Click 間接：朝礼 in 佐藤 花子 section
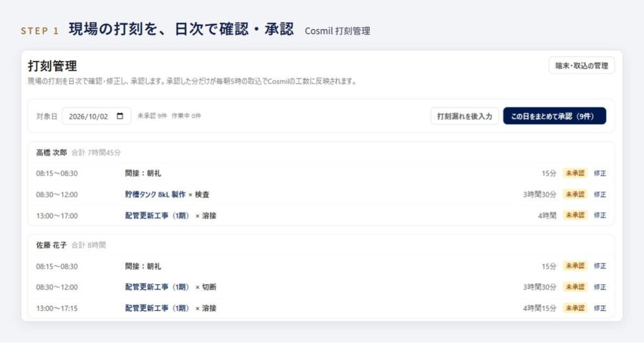Image resolution: width=644 pixels, height=343 pixels. click(x=143, y=266)
